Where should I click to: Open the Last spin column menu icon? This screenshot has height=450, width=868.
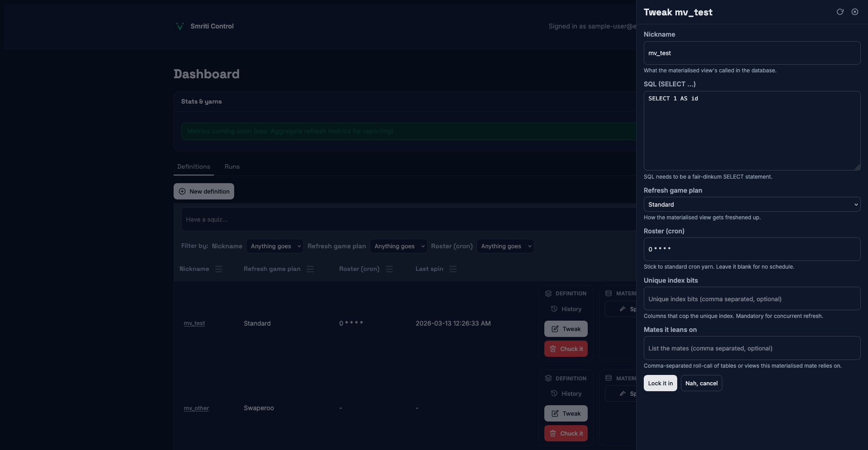(453, 269)
